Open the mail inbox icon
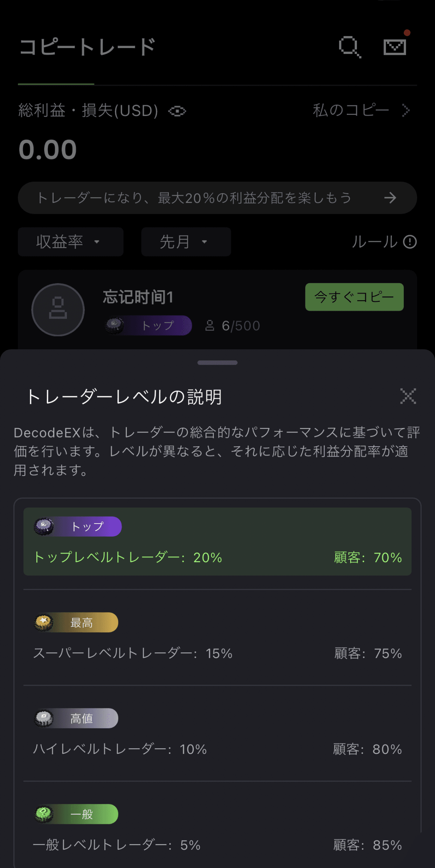Image resolution: width=435 pixels, height=868 pixels. 395,47
